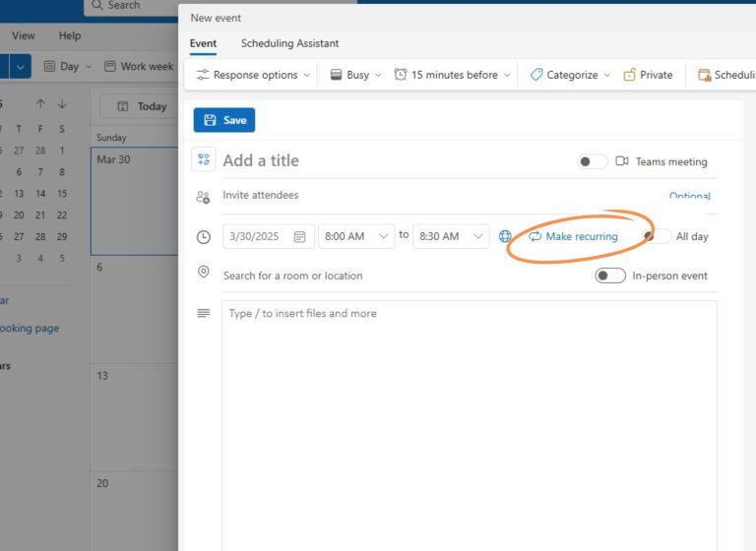Click booking page link in sidebar
This screenshot has height=551, width=756.
coord(30,329)
